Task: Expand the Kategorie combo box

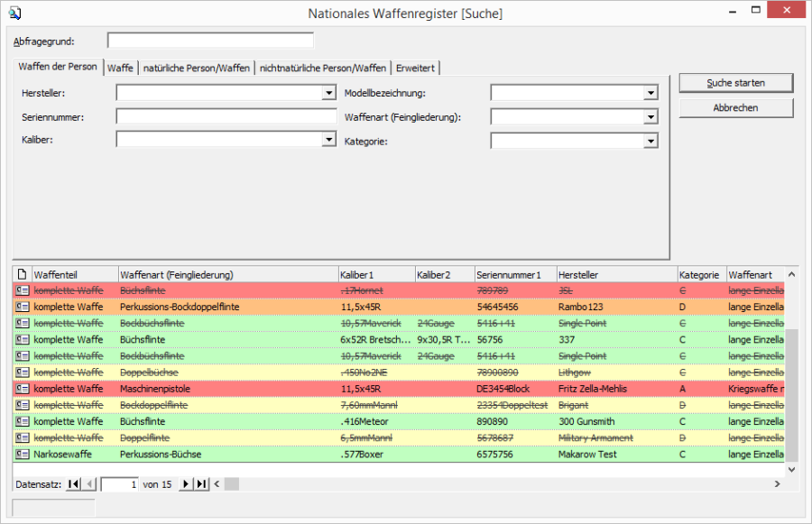Action: click(651, 142)
